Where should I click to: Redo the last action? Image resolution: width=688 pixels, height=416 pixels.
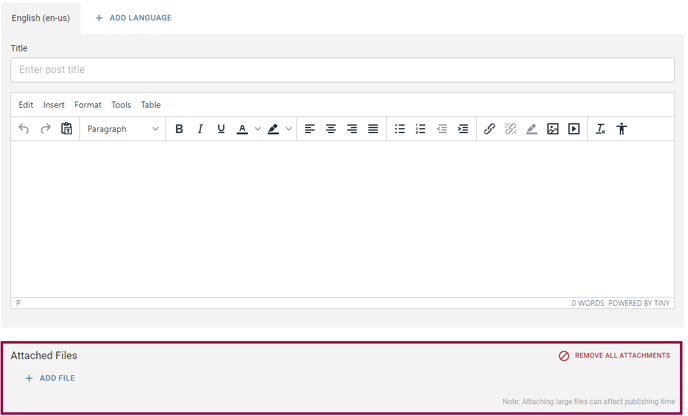point(45,129)
